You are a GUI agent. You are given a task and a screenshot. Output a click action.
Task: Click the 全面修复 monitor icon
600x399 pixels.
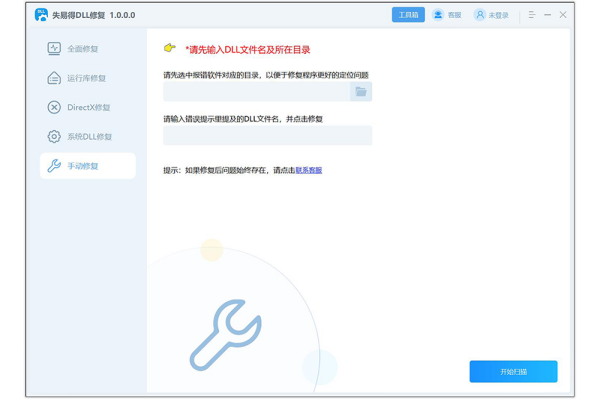pyautogui.click(x=54, y=49)
